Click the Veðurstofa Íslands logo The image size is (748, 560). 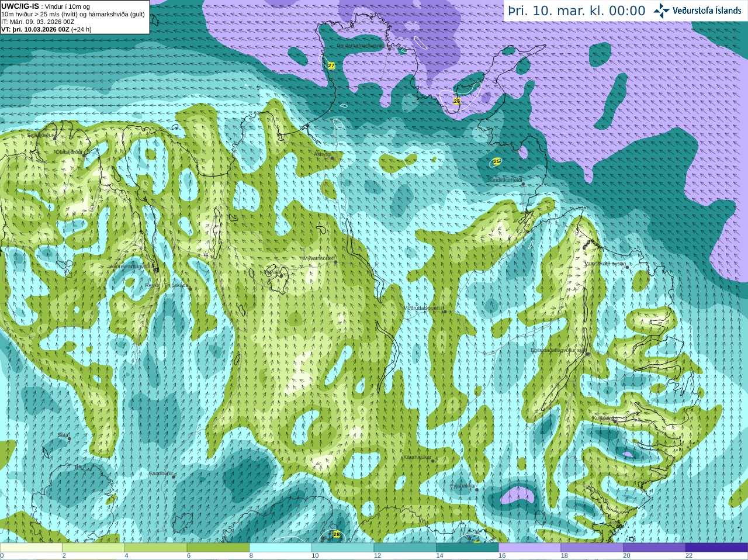697,11
